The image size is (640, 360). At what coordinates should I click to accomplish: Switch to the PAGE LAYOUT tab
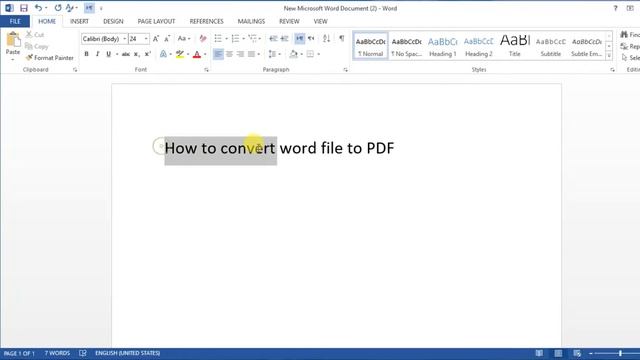click(x=156, y=21)
